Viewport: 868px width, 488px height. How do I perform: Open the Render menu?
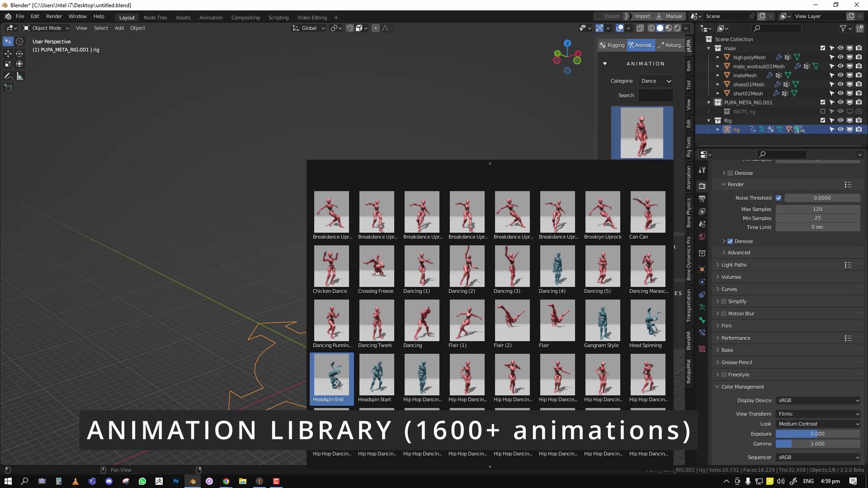point(54,16)
